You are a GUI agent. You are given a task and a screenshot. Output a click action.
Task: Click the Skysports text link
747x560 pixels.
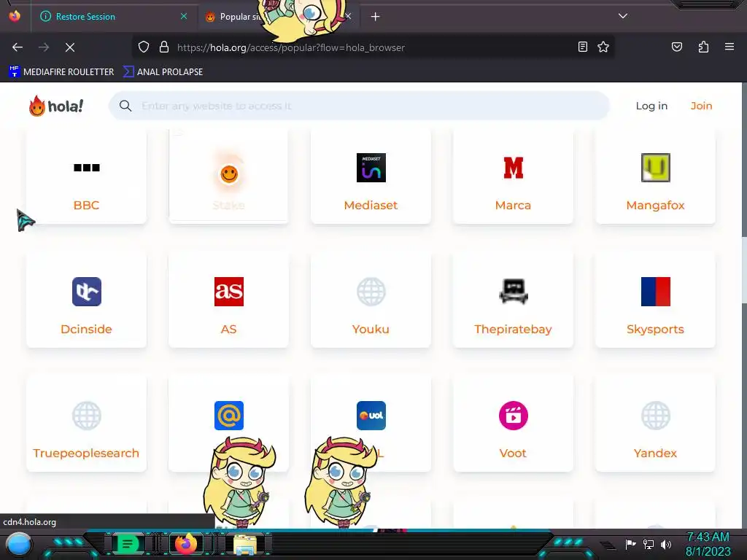(655, 329)
